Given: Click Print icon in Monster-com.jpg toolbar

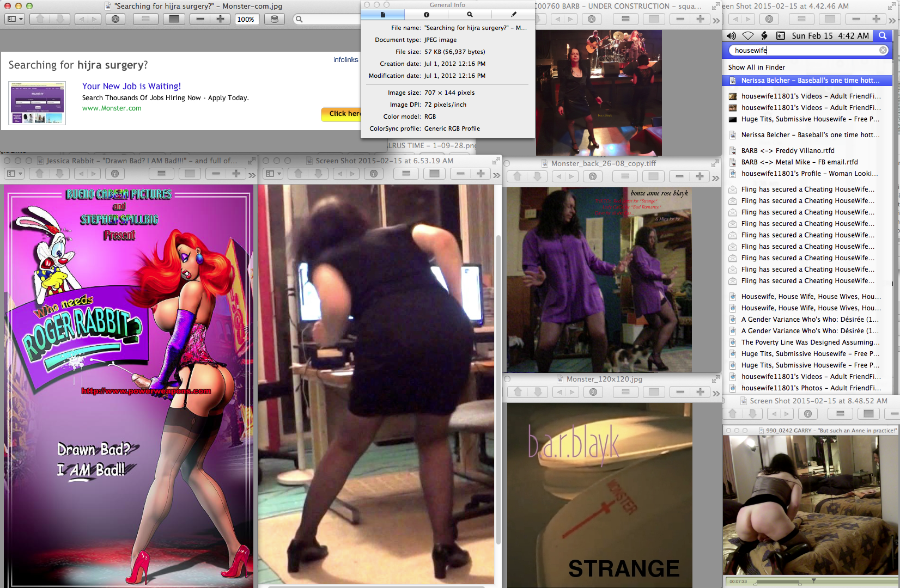Looking at the screenshot, I should pyautogui.click(x=274, y=19).
